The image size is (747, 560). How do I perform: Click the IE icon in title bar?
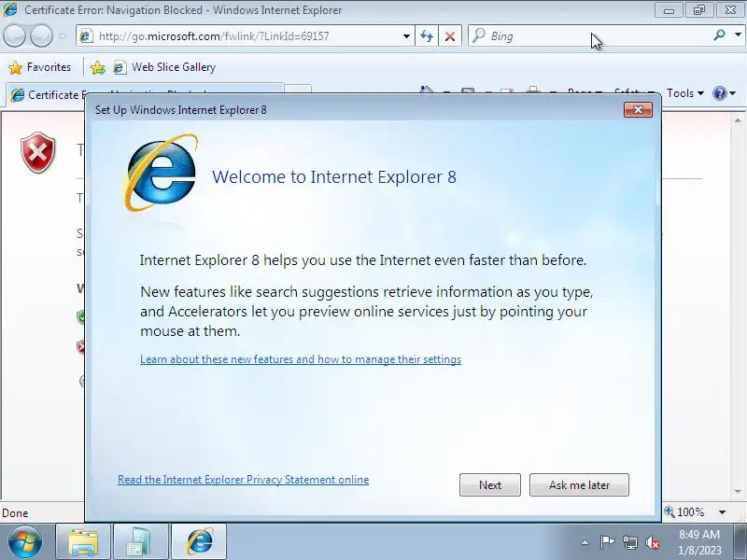click(x=10, y=9)
